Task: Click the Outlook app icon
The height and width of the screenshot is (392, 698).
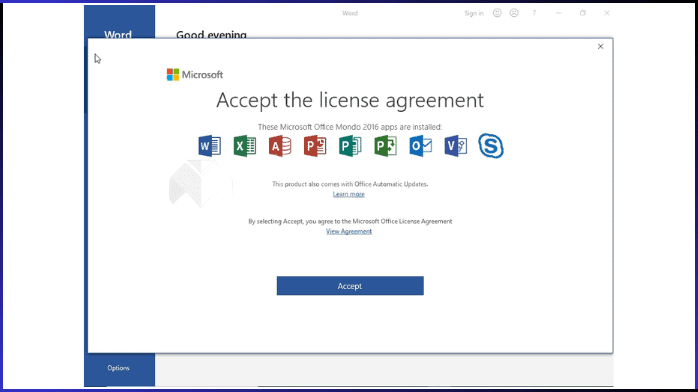Action: tap(421, 146)
